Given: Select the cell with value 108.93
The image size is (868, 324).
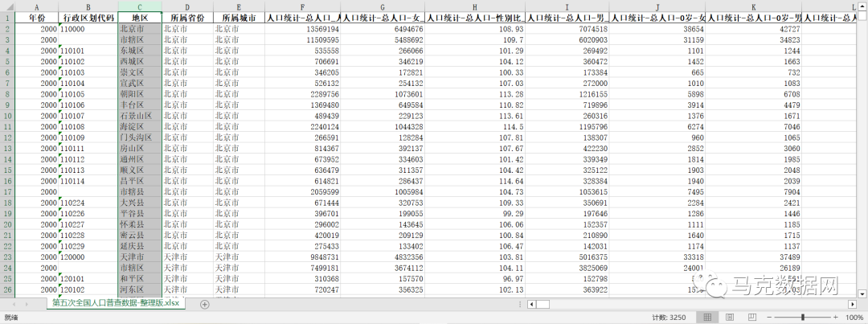Looking at the screenshot, I should (475, 29).
